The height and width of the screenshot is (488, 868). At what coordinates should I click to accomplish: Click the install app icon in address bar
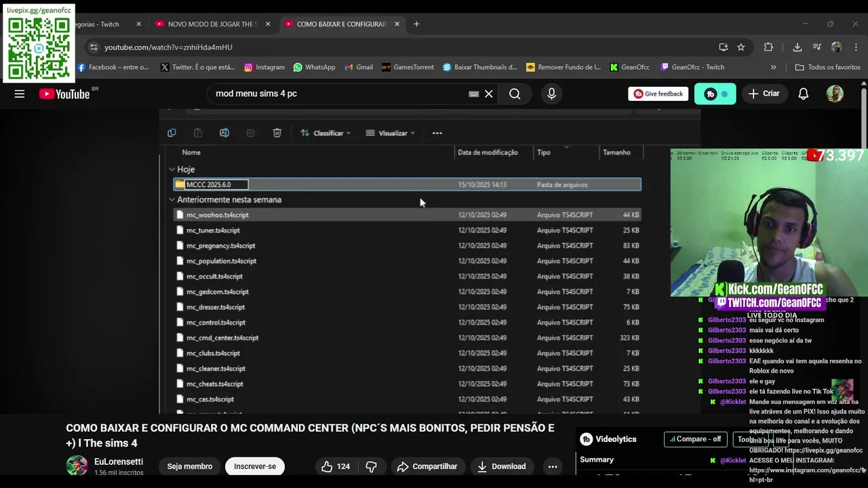pyautogui.click(x=724, y=47)
